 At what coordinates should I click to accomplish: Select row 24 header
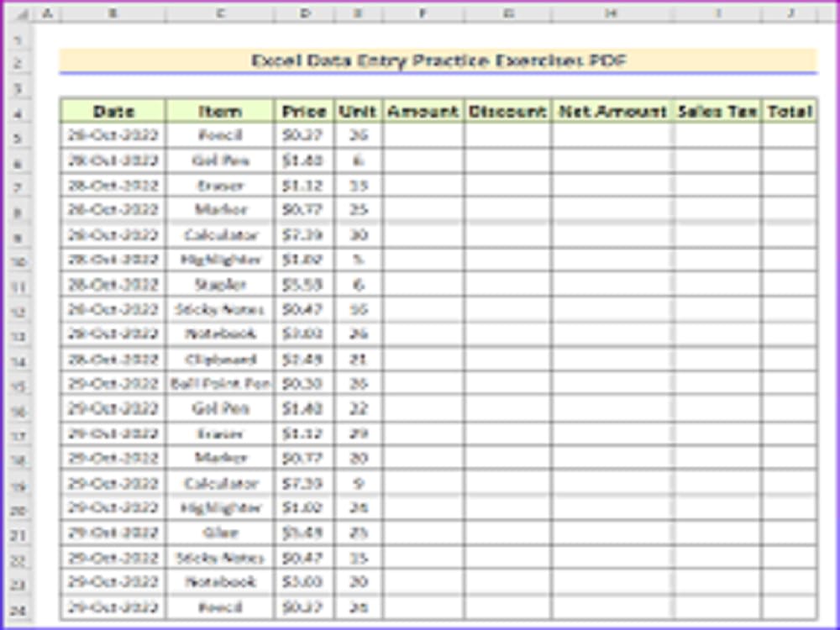tap(18, 608)
